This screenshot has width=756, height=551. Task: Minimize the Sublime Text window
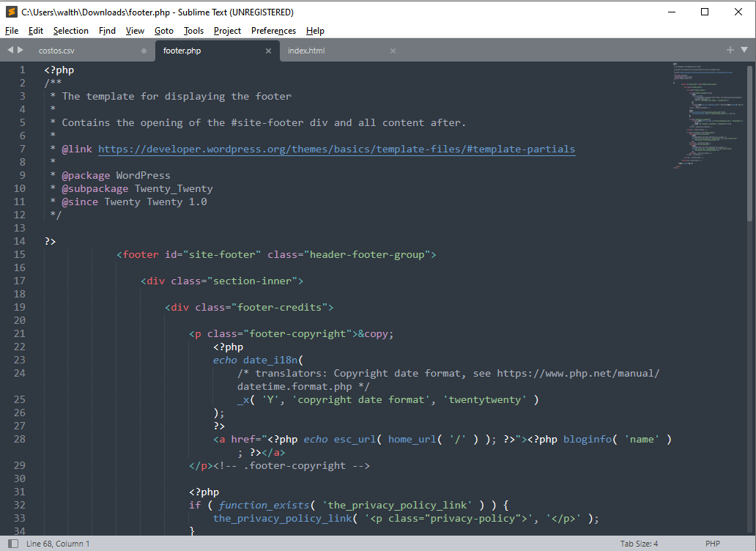coord(672,12)
